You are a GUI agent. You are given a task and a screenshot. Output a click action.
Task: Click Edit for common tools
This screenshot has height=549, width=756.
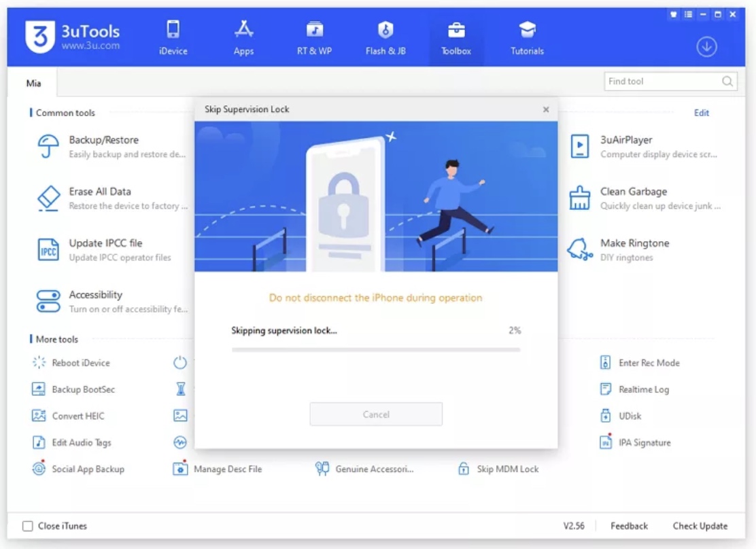click(701, 113)
